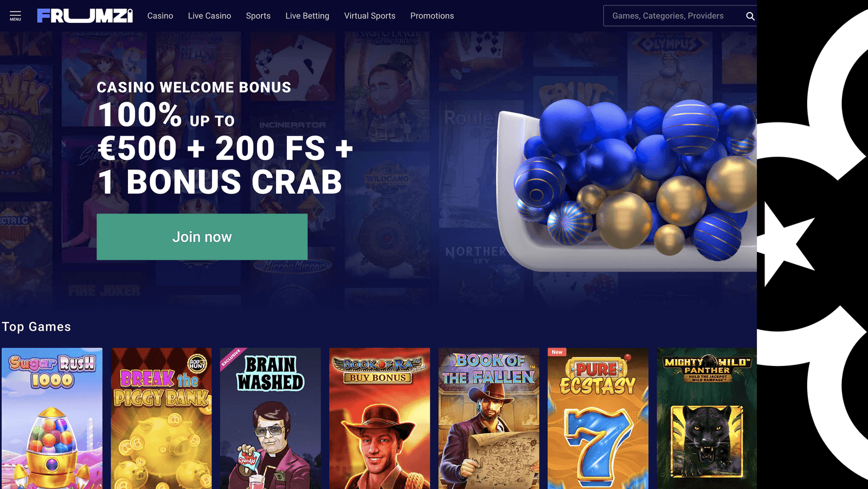868x489 pixels.
Task: Focus the Games, Categories, Providers search field
Action: coord(673,16)
